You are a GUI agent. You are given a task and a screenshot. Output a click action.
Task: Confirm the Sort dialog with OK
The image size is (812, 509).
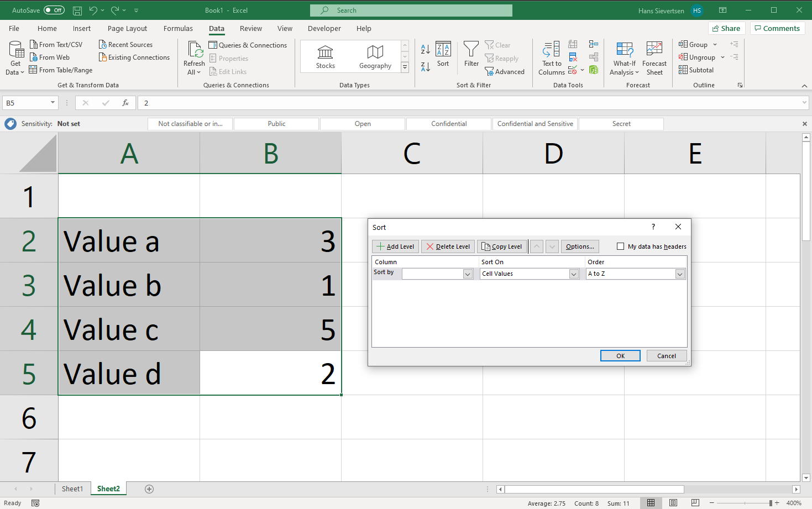point(620,356)
